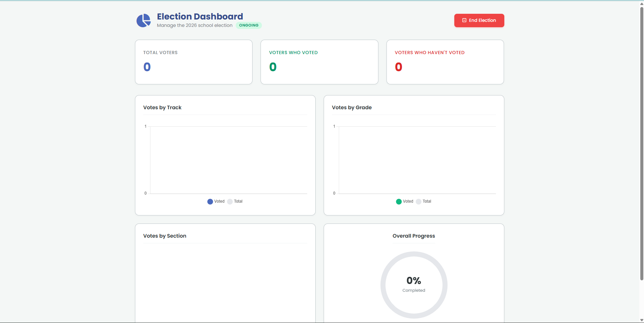The height and width of the screenshot is (323, 644).
Task: Hide Voted series in Votes by Grade legend
Action: click(x=405, y=201)
